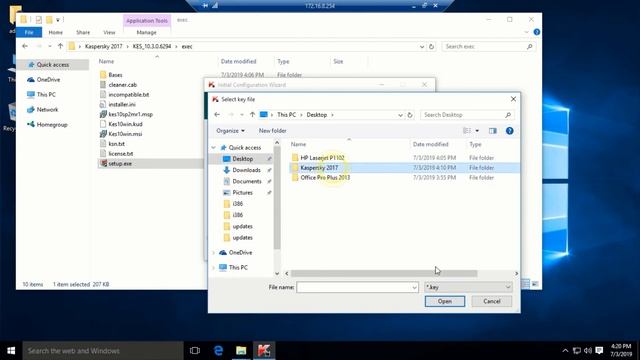Click This PC in the dialog breadcrumb

pyautogui.click(x=286, y=115)
